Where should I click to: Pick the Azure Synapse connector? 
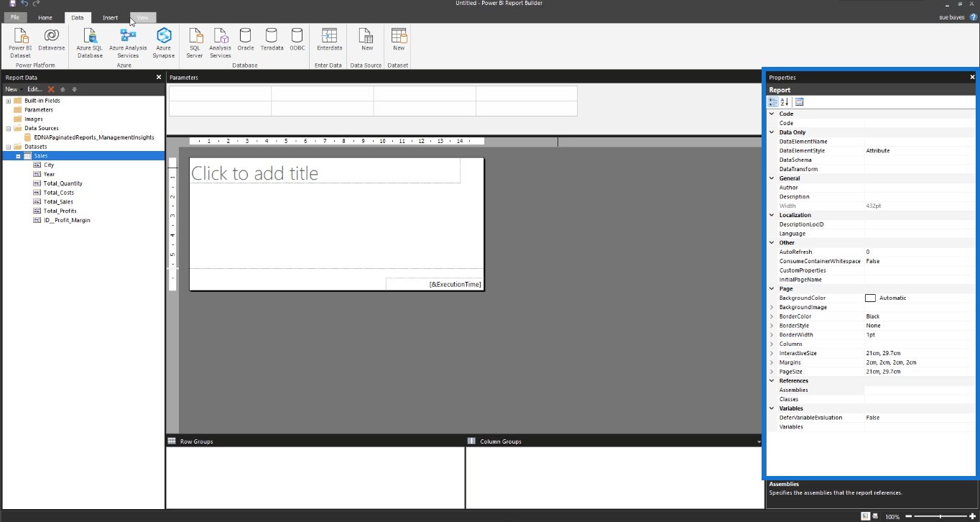164,43
